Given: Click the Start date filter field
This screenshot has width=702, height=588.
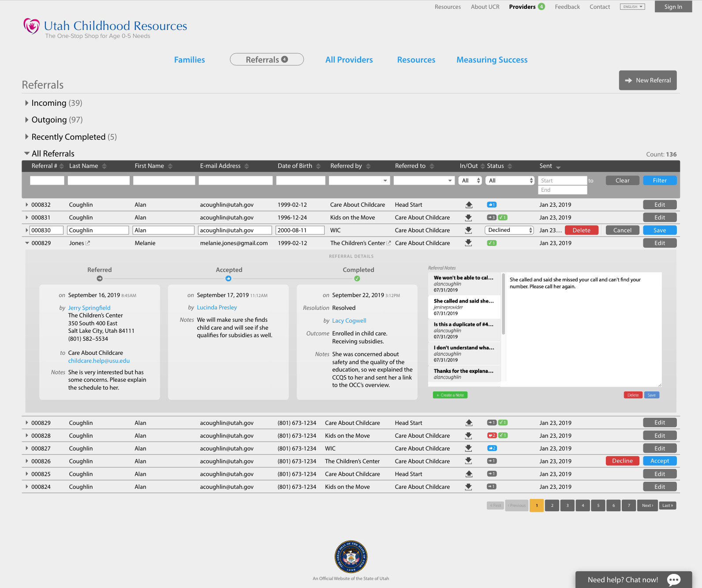Looking at the screenshot, I should pos(563,180).
